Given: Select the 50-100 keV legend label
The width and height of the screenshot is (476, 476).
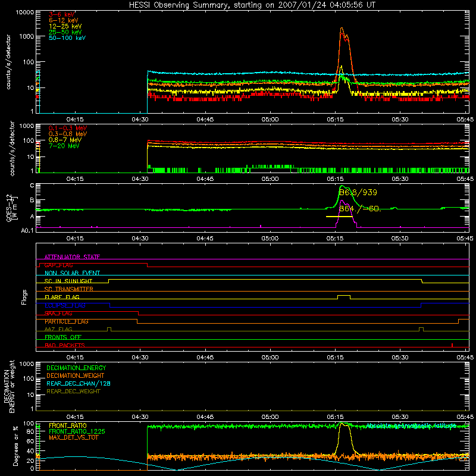Looking at the screenshot, I should (67, 38).
